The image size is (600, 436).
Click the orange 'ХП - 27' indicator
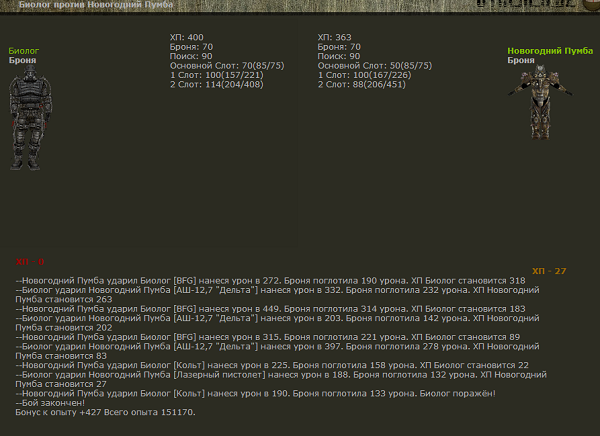(x=549, y=271)
